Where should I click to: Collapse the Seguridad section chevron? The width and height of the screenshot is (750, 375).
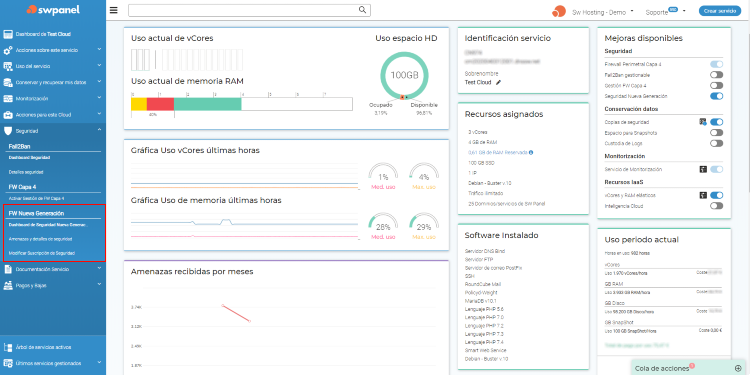pos(99,130)
